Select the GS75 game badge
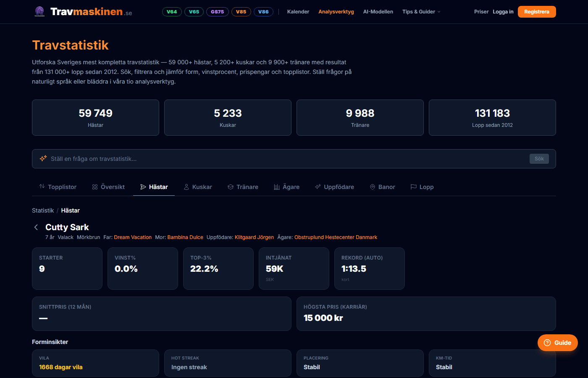Viewport: 588px width, 378px height. (x=217, y=12)
